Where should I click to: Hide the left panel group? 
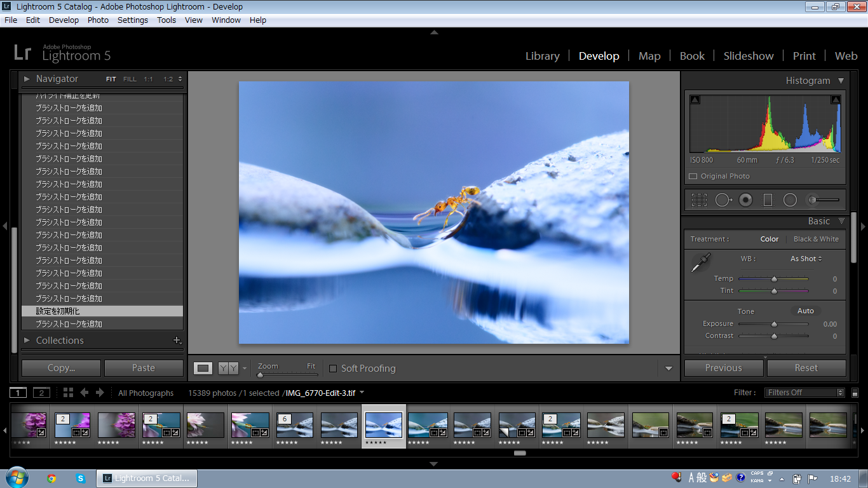[x=4, y=226]
